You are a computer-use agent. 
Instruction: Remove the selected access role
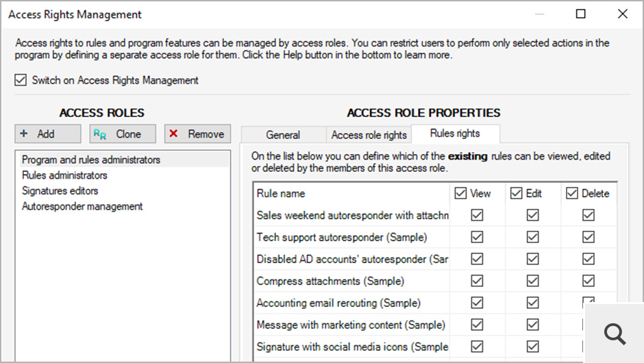[x=197, y=134]
